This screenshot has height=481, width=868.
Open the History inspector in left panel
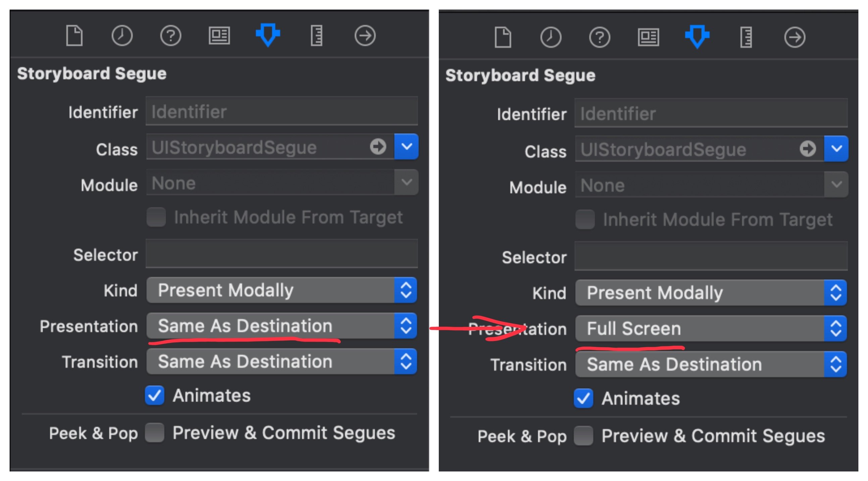[122, 35]
